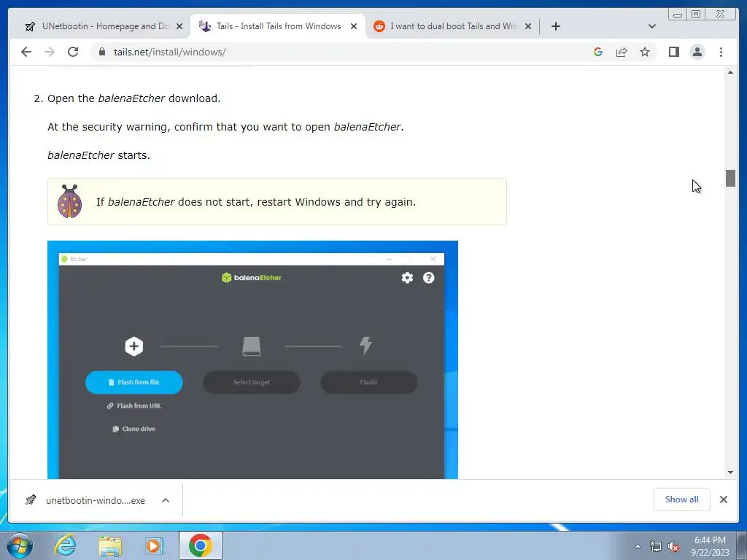Open a new browser tab
The height and width of the screenshot is (560, 747).
click(555, 26)
